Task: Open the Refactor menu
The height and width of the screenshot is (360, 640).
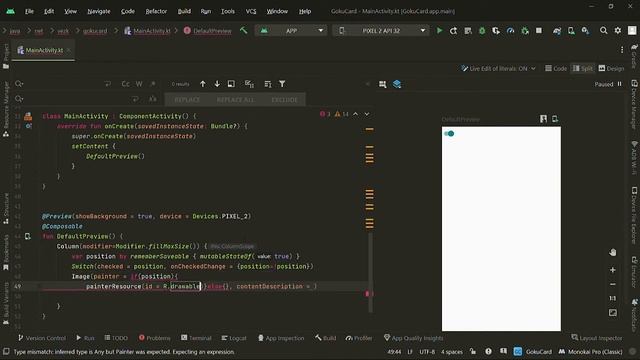Action: 156,11
